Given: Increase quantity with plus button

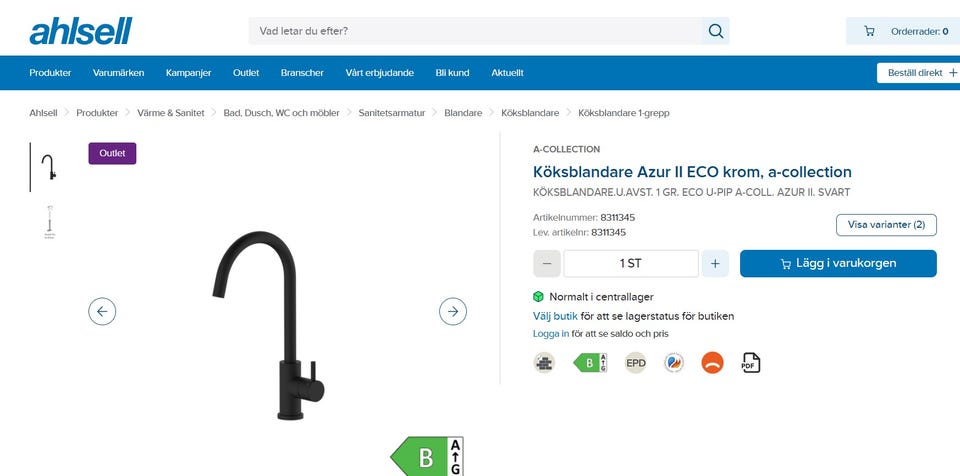Looking at the screenshot, I should (x=715, y=263).
